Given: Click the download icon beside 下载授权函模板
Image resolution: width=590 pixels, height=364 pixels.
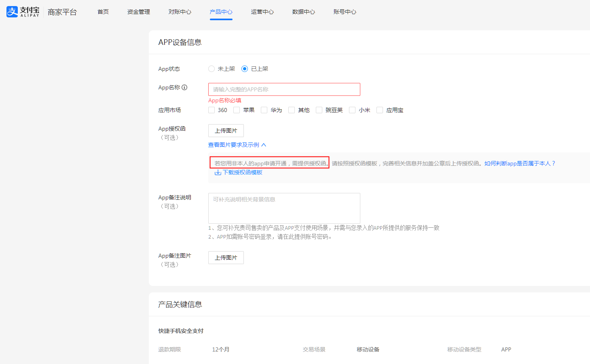Looking at the screenshot, I should pos(218,172).
